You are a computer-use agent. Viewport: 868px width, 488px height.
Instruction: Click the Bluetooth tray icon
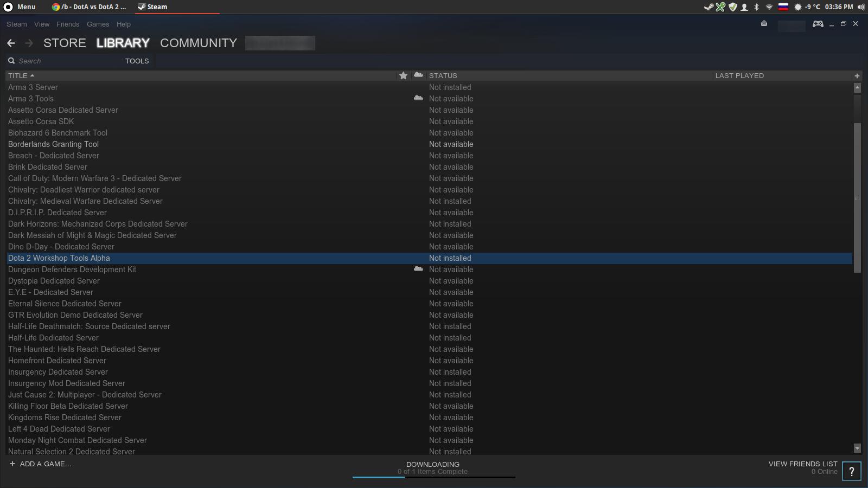click(x=757, y=7)
